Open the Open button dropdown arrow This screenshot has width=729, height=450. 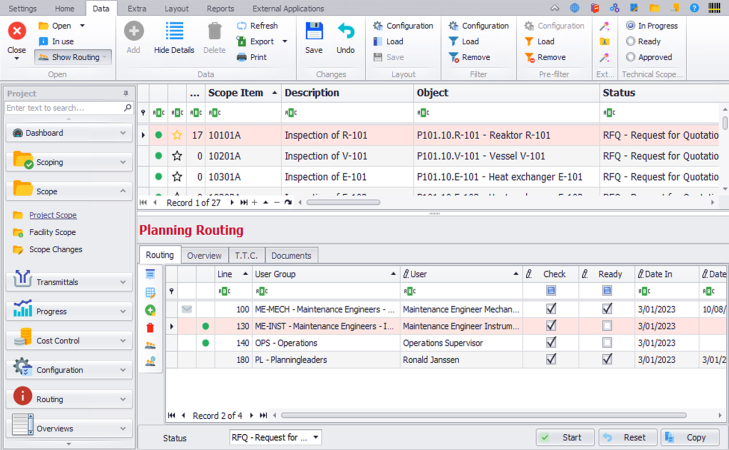coord(82,26)
